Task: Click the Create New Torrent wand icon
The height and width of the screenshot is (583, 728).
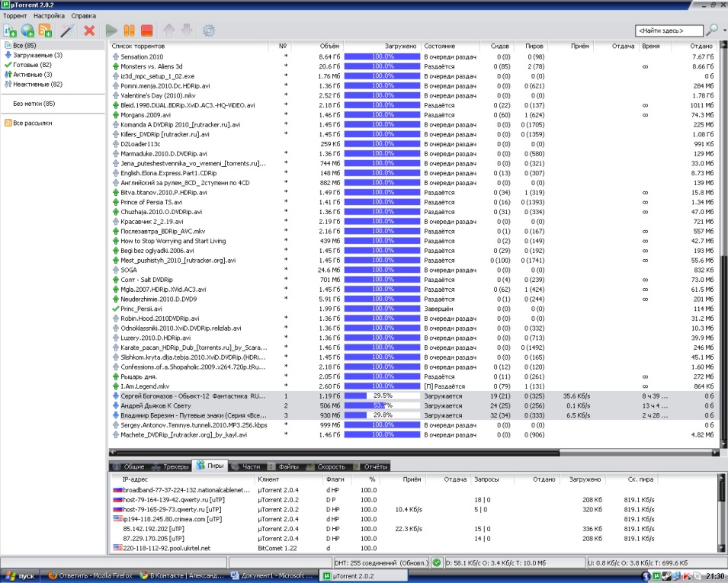Action: [x=67, y=30]
